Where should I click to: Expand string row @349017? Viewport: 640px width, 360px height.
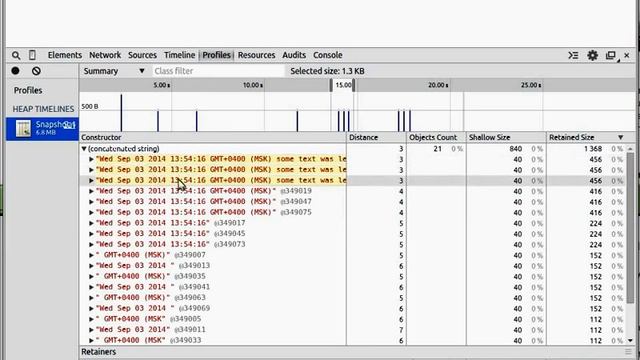pos(91,223)
